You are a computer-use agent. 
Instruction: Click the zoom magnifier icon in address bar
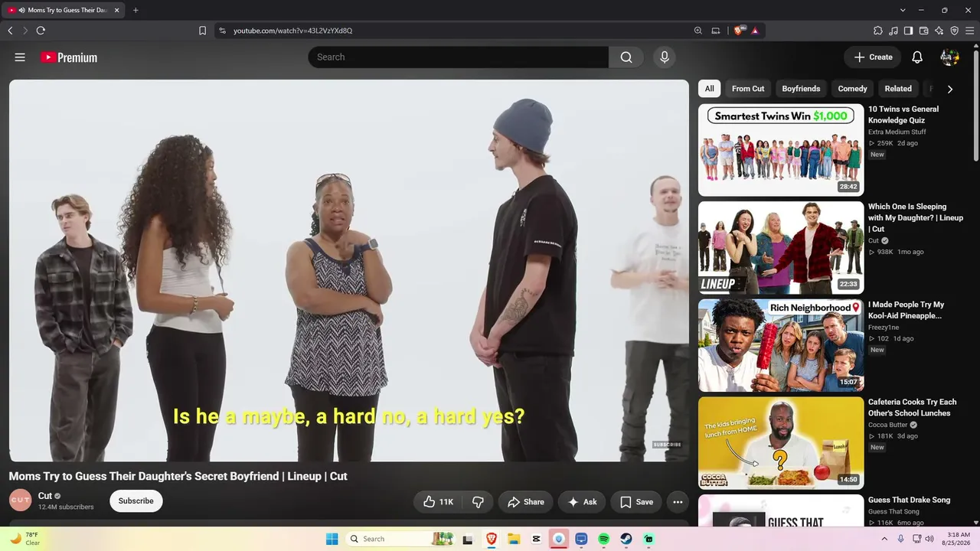coord(697,31)
